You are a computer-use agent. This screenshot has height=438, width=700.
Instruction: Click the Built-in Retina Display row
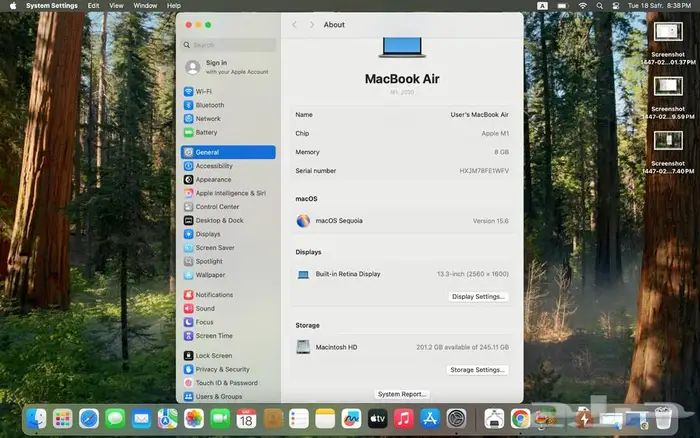coord(402,274)
